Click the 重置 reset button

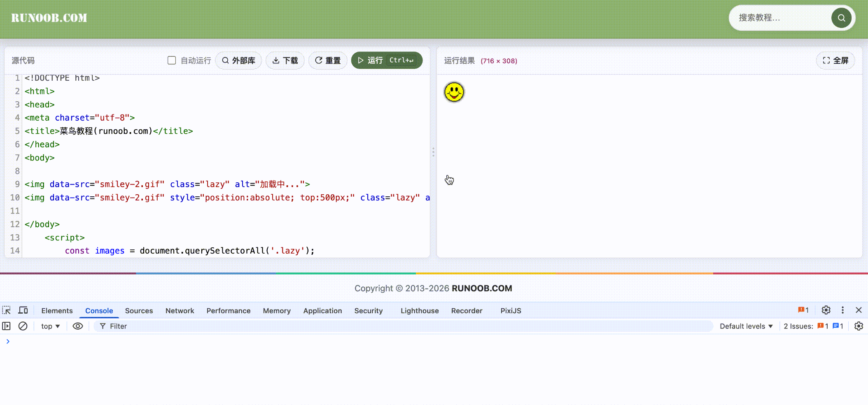(328, 61)
